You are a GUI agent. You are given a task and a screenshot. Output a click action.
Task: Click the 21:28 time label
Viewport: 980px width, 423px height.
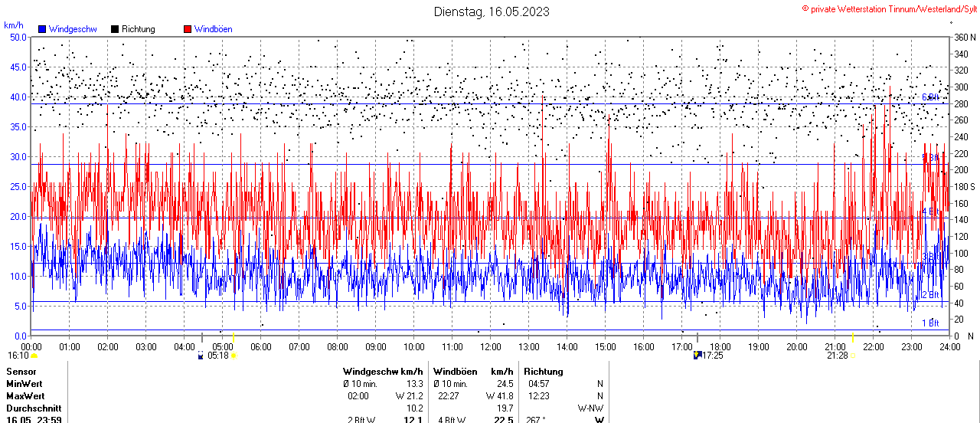837,356
